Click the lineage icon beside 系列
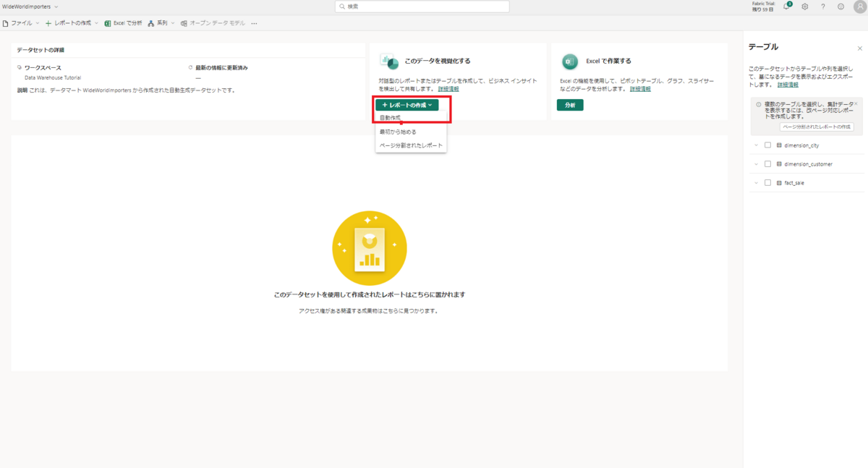This screenshot has width=868, height=468. 151,23
